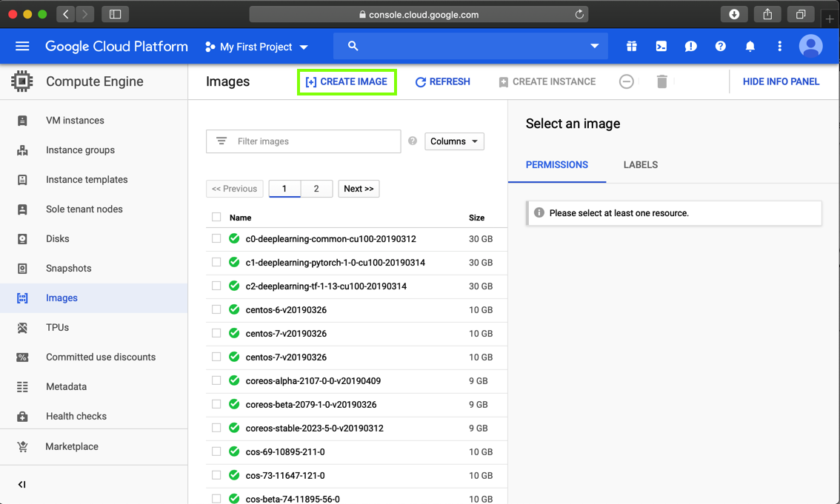840x504 pixels.
Task: Click the Create Image button
Action: coord(347,82)
